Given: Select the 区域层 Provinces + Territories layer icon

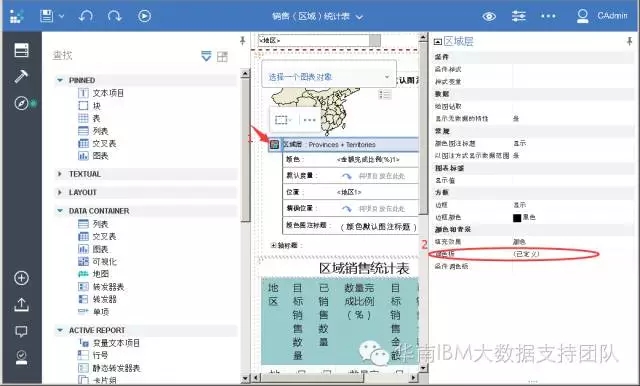Looking at the screenshot, I should tap(275, 144).
